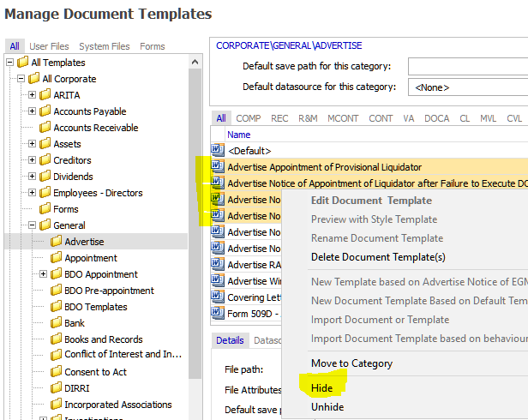Click the Word icon beside Covering Letter template

pyautogui.click(x=217, y=297)
